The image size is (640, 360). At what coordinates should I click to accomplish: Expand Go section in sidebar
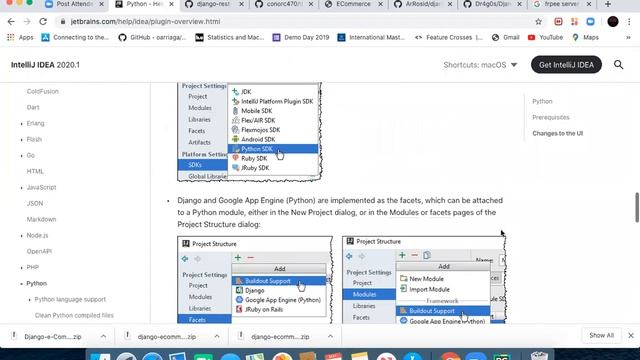click(22, 156)
